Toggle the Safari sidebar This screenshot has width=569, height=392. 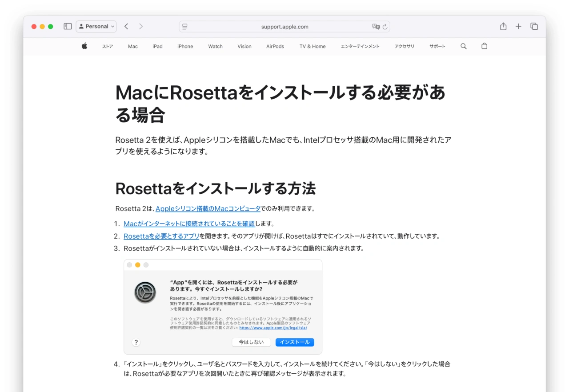click(x=68, y=27)
